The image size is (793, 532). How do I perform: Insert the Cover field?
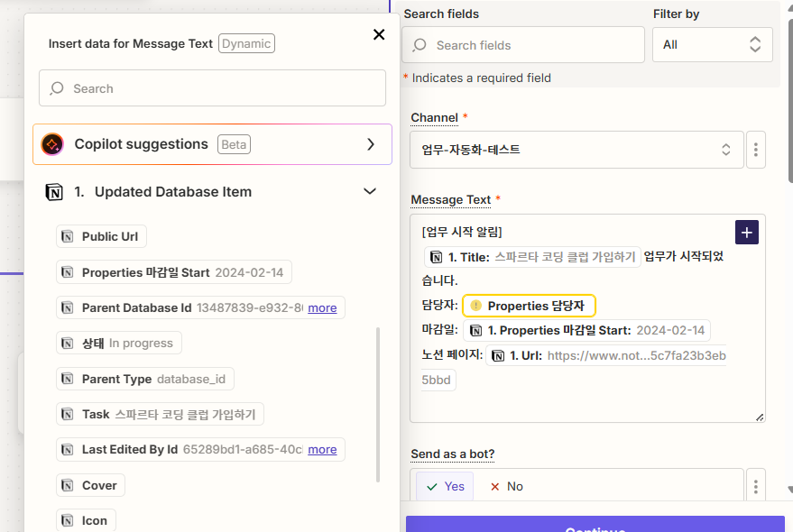pyautogui.click(x=90, y=485)
